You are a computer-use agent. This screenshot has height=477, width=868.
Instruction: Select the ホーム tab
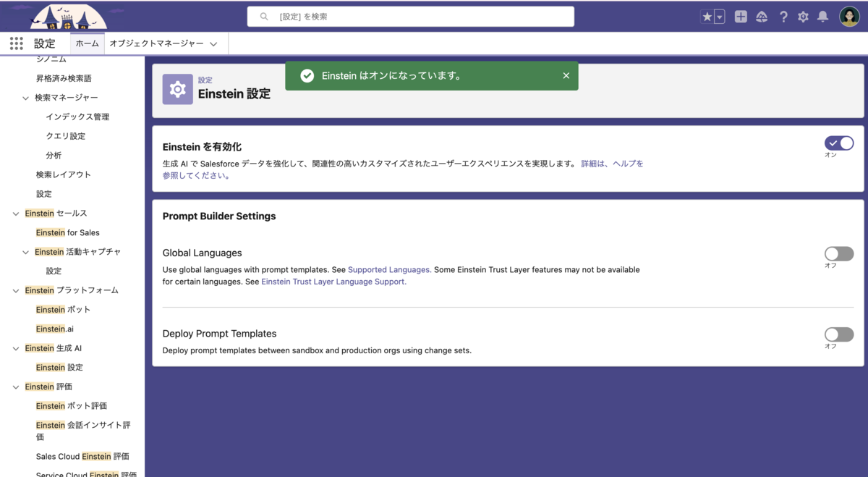(88, 43)
